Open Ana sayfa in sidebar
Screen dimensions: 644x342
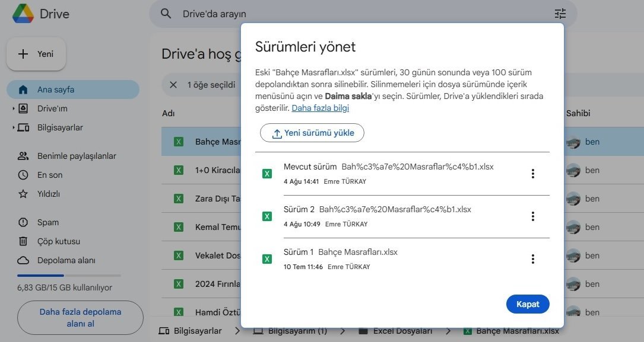[73, 90]
